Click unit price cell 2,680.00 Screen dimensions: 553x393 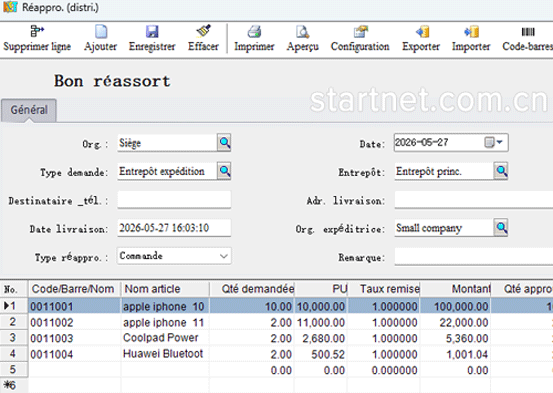point(321,338)
